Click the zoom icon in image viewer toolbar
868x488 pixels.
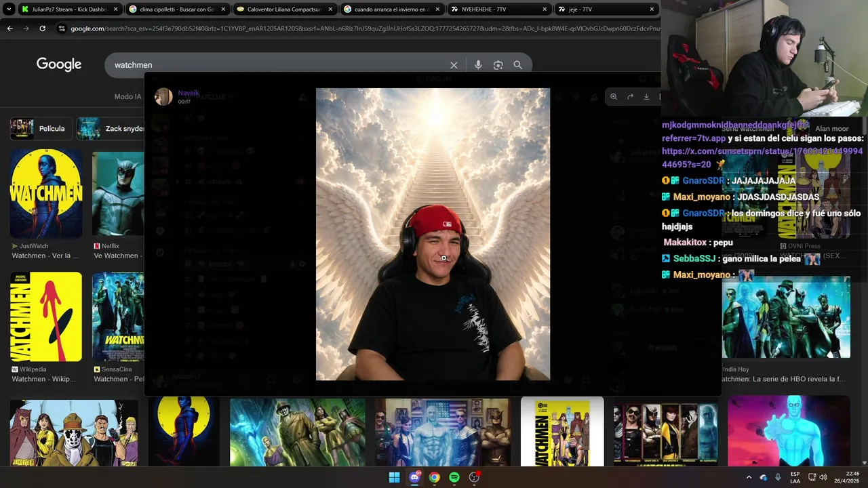[x=613, y=97]
